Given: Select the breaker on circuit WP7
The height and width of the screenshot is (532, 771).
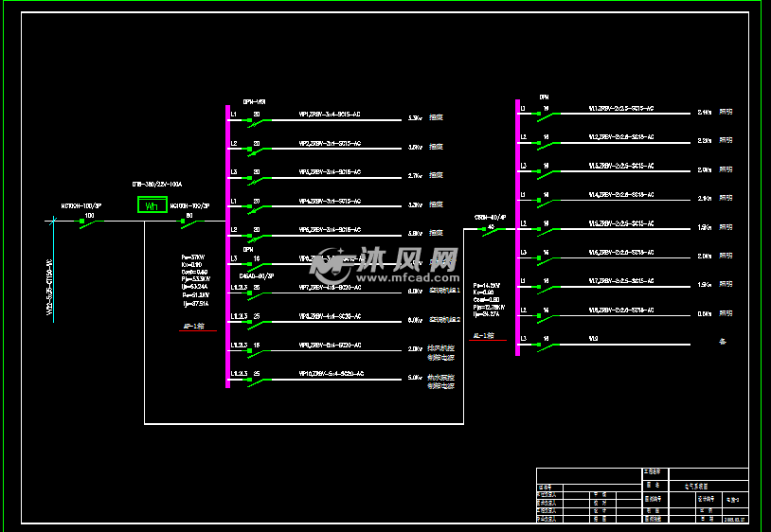Looking at the screenshot, I should 260,294.
